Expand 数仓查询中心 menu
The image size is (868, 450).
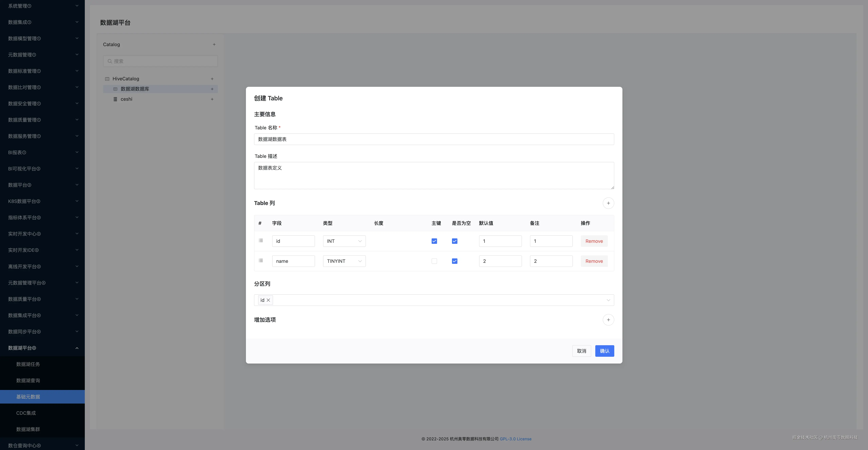(x=42, y=445)
